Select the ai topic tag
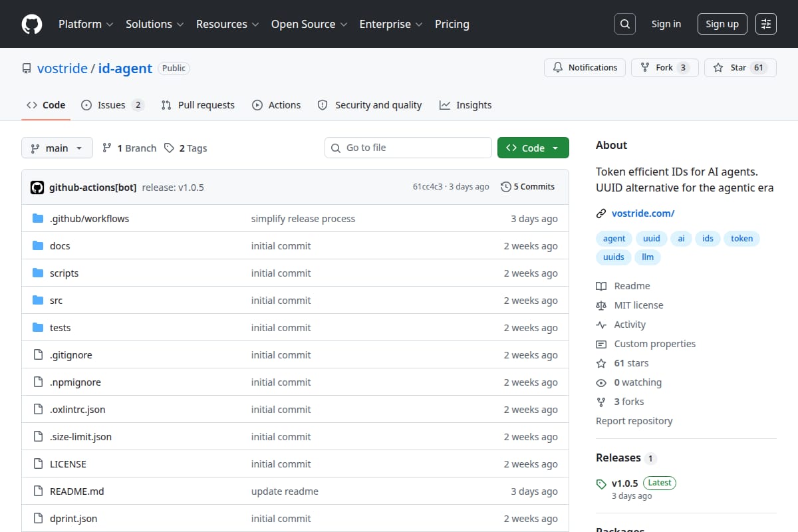Image resolution: width=798 pixels, height=532 pixels. 681,239
